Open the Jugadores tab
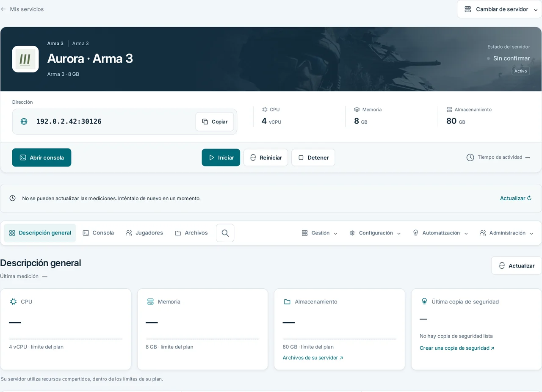 [x=144, y=233]
